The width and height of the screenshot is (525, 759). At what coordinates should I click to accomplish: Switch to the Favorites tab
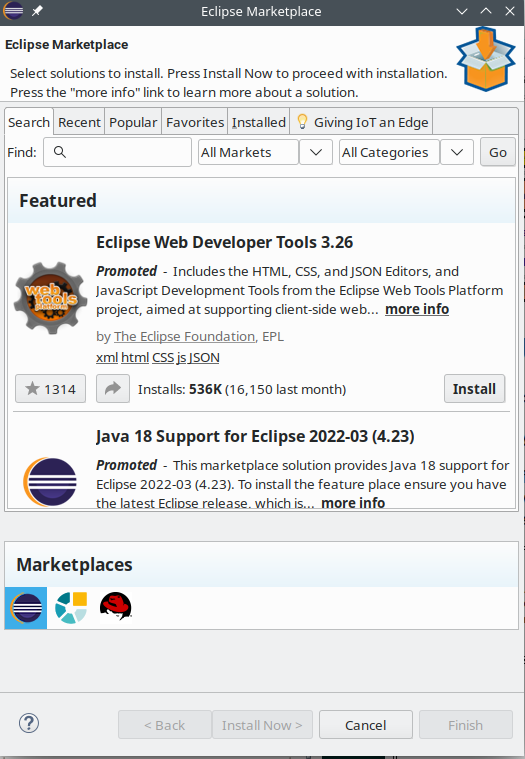tap(195, 122)
